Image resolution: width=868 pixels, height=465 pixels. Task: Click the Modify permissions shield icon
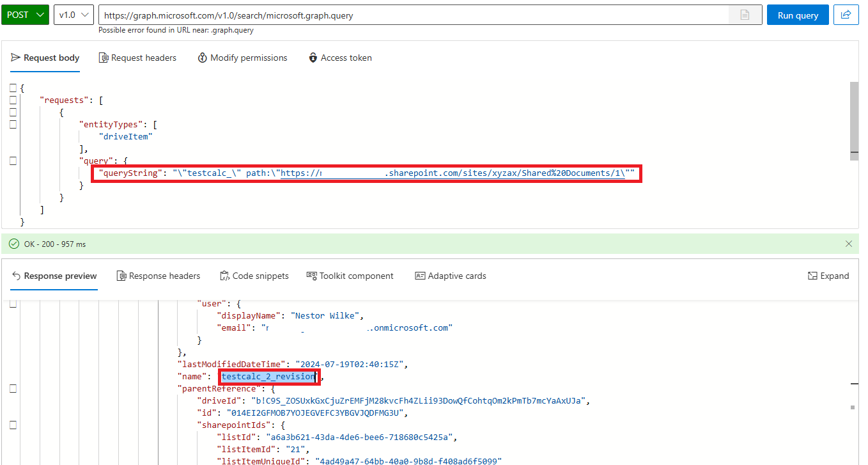(x=203, y=58)
